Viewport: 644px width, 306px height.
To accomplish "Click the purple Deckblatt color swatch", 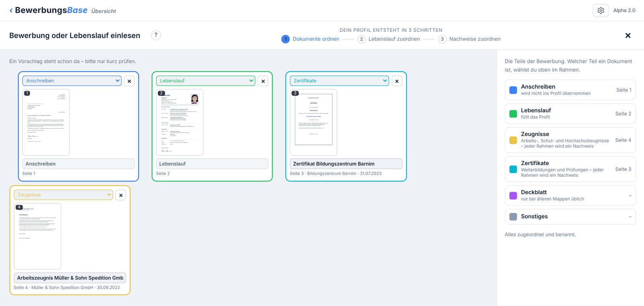I will (513, 196).
